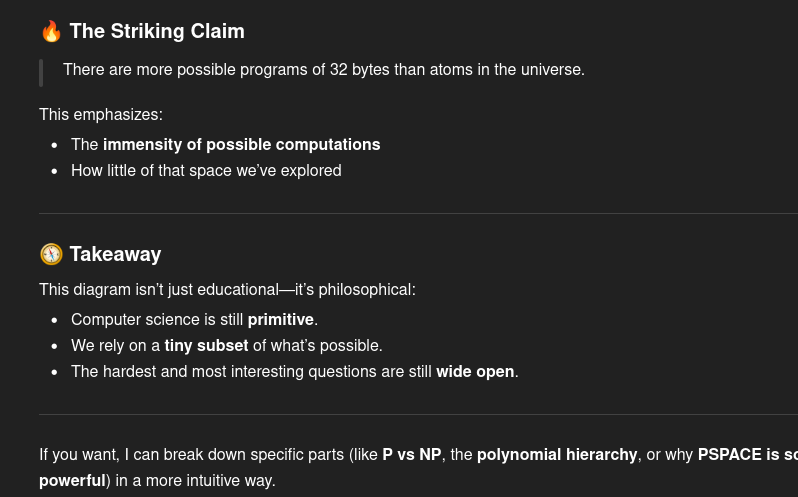Click the bold word "powerful"
The height and width of the screenshot is (497, 798).
72,481
